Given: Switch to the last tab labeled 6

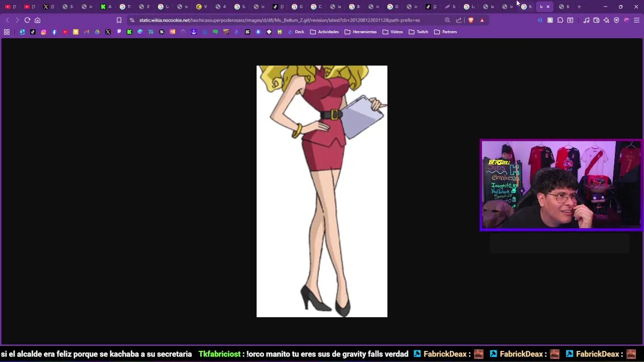Looking at the screenshot, I should tap(564, 7).
